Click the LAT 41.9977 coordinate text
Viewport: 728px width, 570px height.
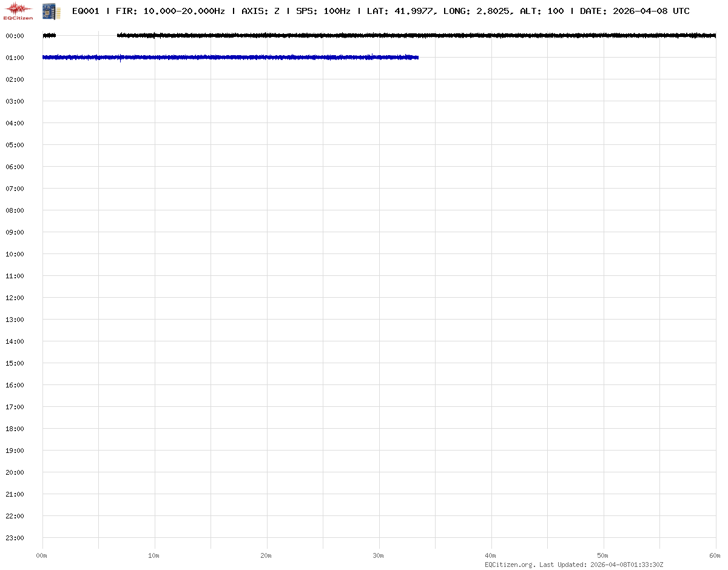point(400,11)
